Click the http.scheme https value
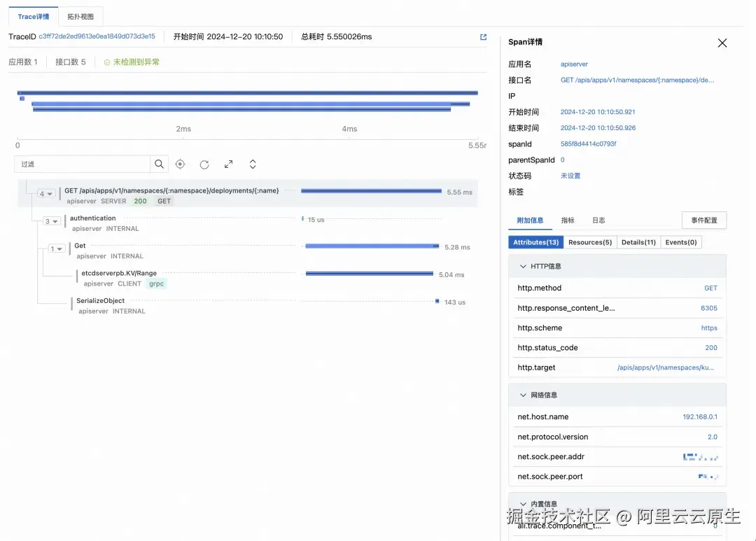The width and height of the screenshot is (756, 541). [709, 328]
